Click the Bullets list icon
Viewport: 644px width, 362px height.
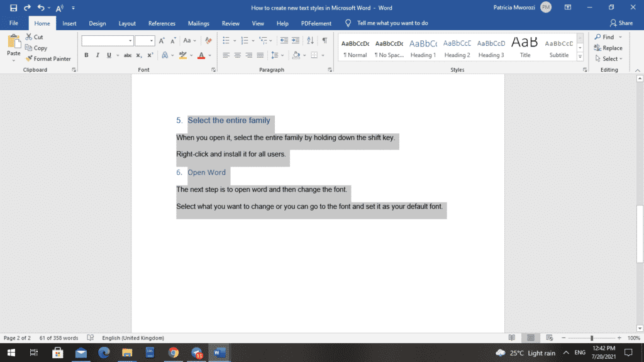tap(226, 40)
